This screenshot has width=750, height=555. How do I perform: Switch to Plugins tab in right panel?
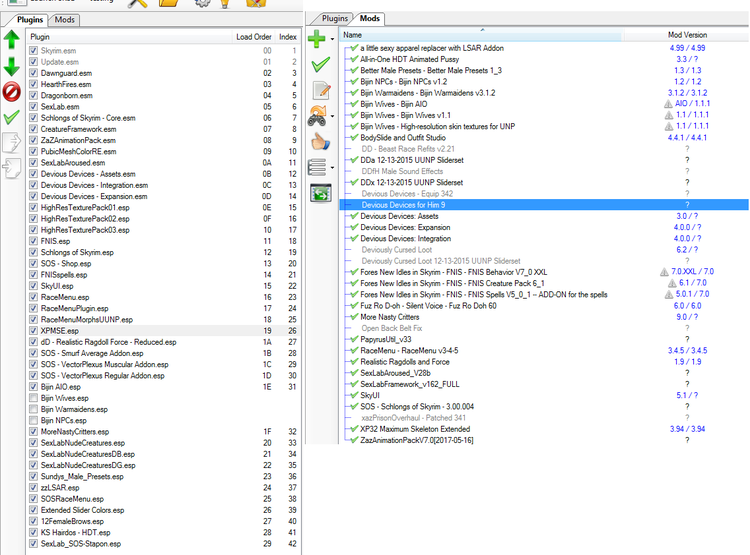(334, 19)
